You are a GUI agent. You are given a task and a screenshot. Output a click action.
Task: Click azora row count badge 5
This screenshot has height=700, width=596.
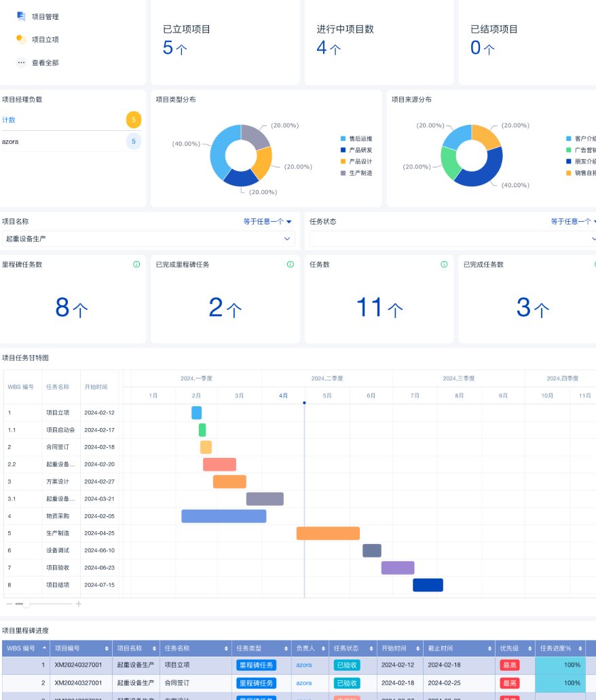tap(134, 142)
